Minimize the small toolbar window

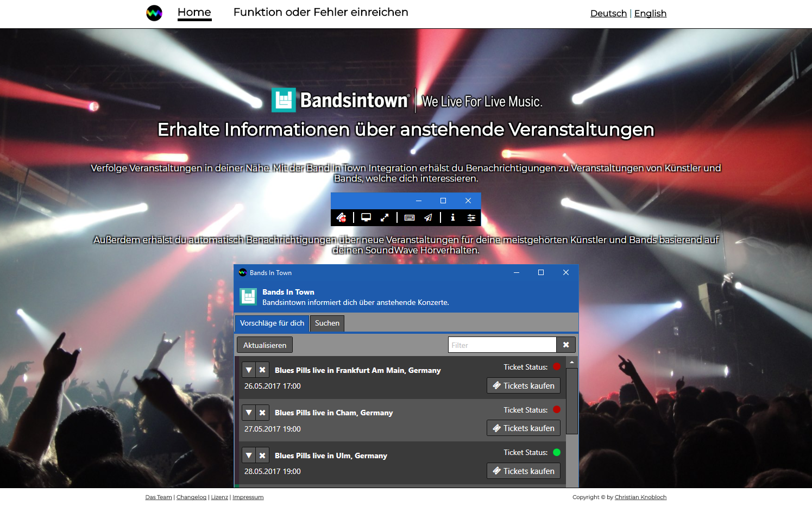(x=419, y=201)
